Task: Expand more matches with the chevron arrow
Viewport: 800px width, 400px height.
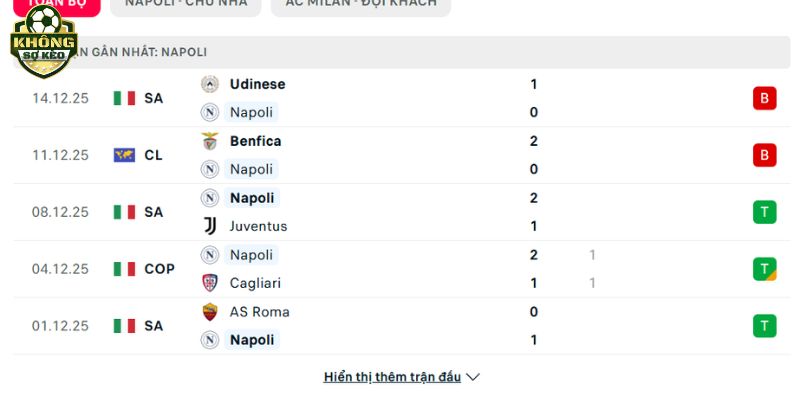Action: [x=474, y=377]
